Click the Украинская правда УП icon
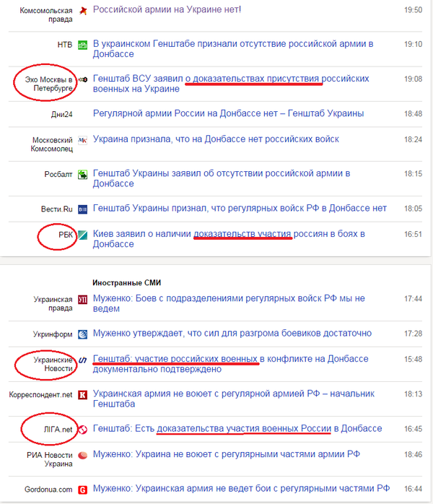 click(82, 300)
